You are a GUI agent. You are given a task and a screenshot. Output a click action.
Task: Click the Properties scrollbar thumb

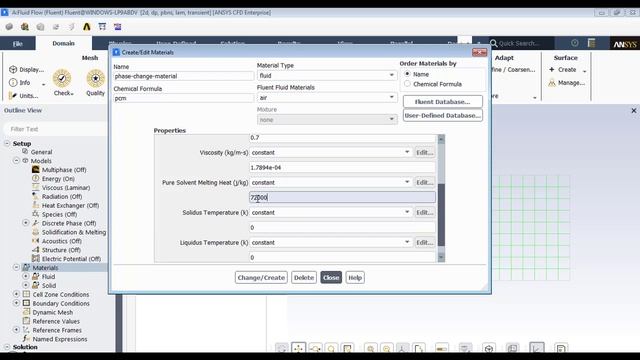tap(441, 215)
